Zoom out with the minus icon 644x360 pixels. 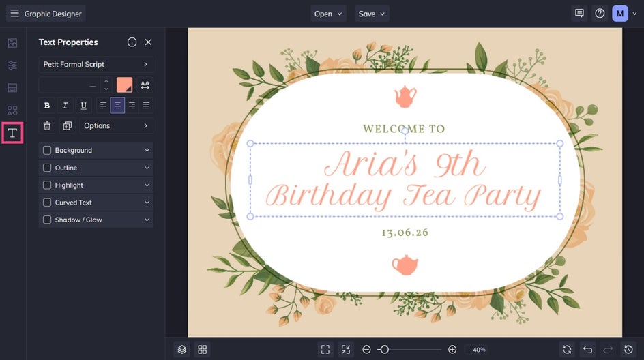pos(367,349)
